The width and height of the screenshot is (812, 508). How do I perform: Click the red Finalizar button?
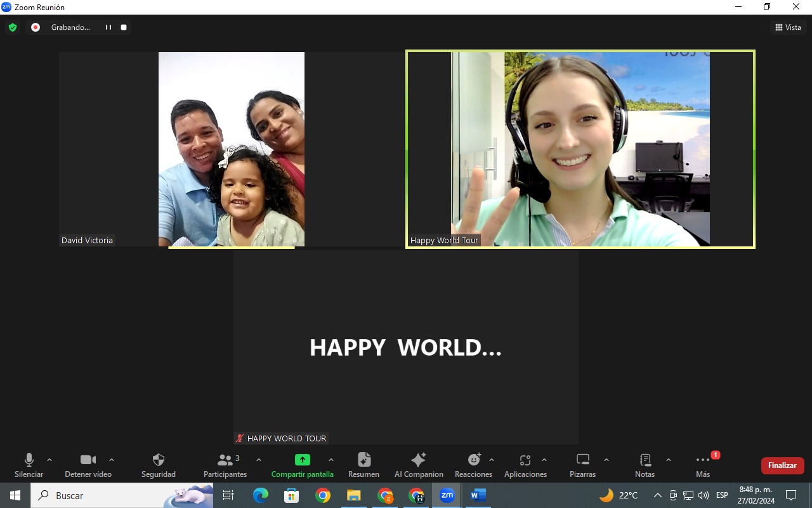click(x=783, y=465)
